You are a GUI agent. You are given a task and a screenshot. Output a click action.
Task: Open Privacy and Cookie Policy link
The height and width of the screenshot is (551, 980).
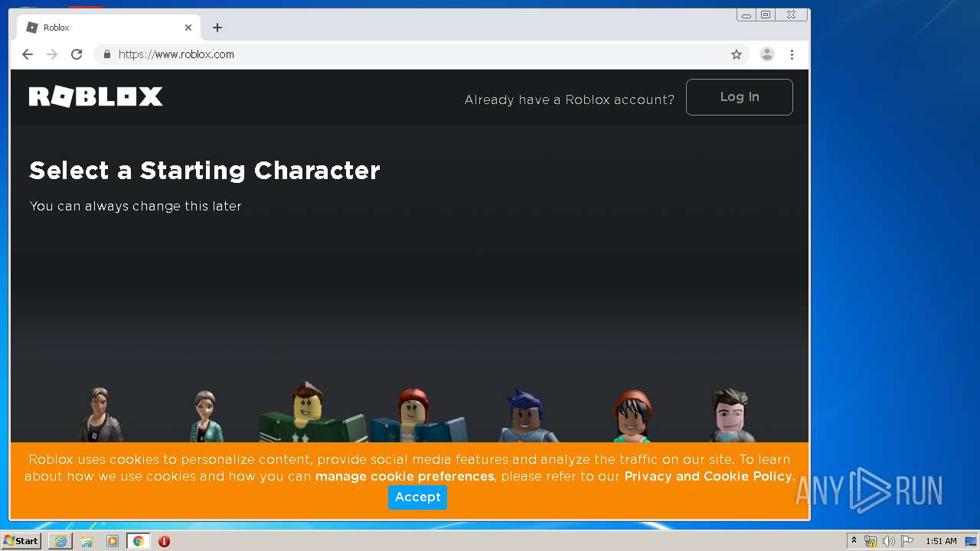coord(708,477)
